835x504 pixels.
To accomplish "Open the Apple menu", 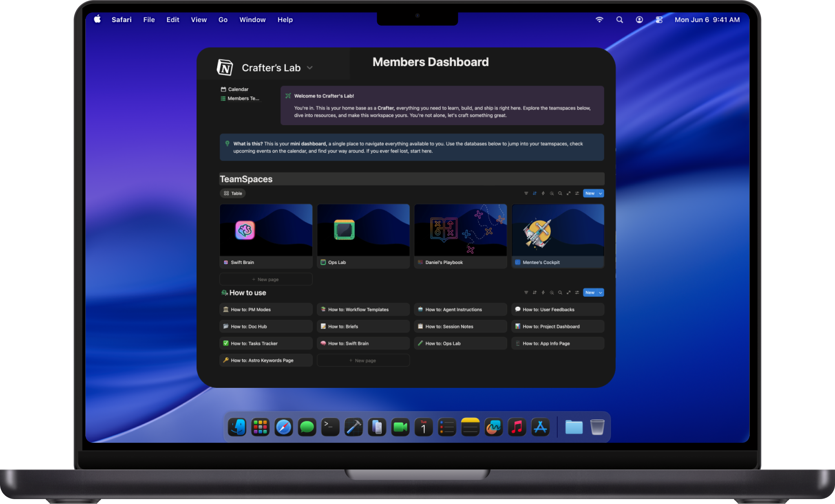I will pyautogui.click(x=97, y=19).
